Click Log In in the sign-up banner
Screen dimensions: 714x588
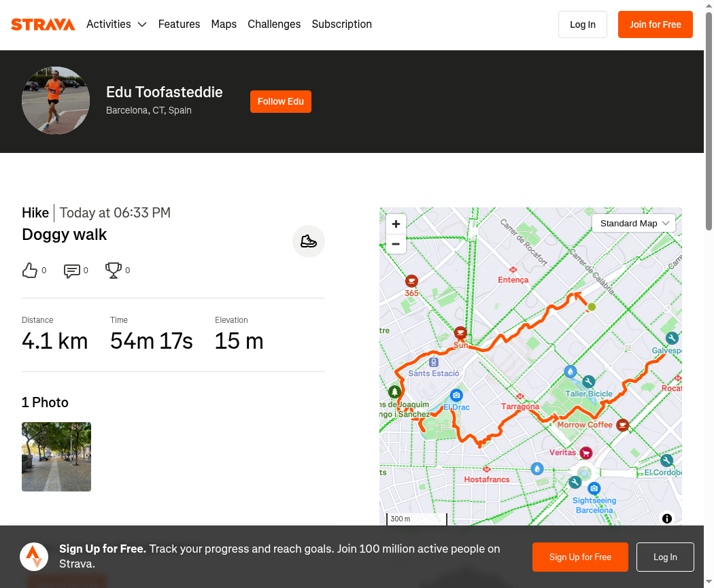click(665, 557)
